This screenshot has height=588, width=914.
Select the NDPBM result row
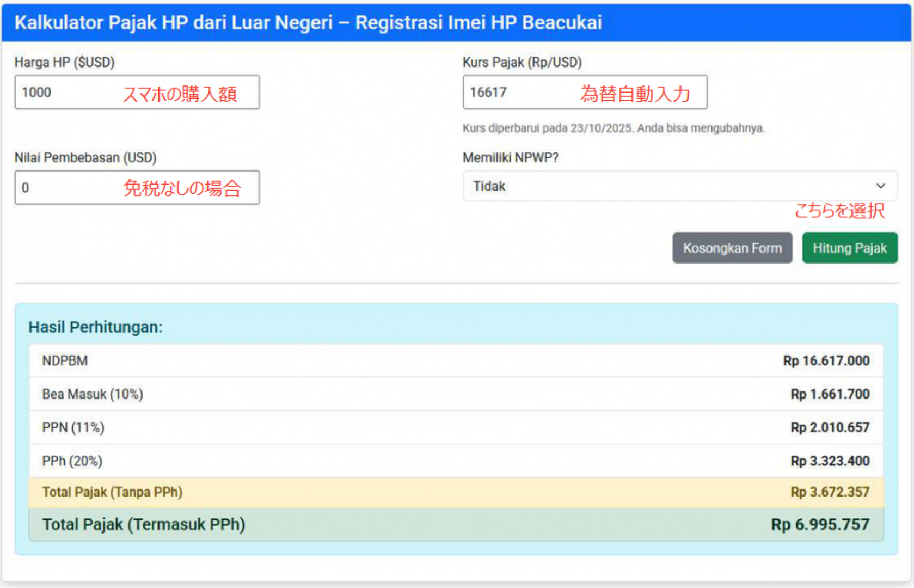point(456,360)
